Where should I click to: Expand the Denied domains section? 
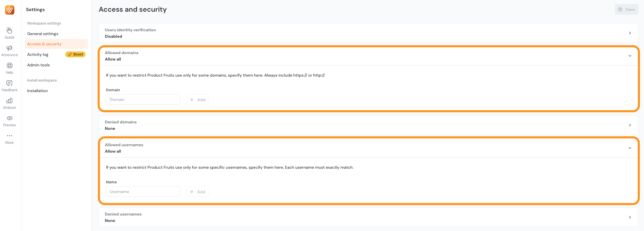pos(630,125)
